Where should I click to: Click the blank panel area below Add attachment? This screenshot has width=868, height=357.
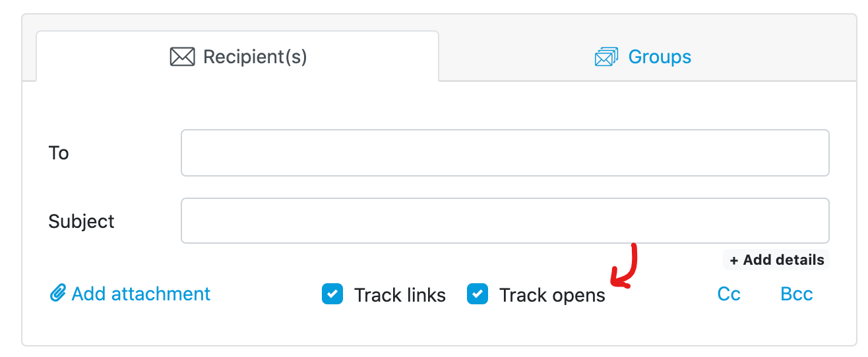[132, 326]
